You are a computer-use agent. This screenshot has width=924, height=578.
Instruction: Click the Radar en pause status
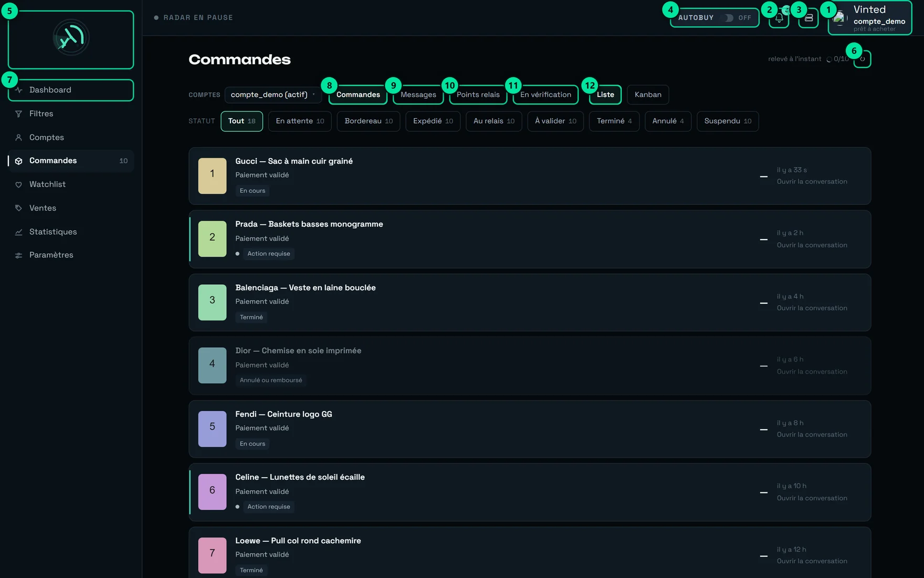click(x=193, y=18)
